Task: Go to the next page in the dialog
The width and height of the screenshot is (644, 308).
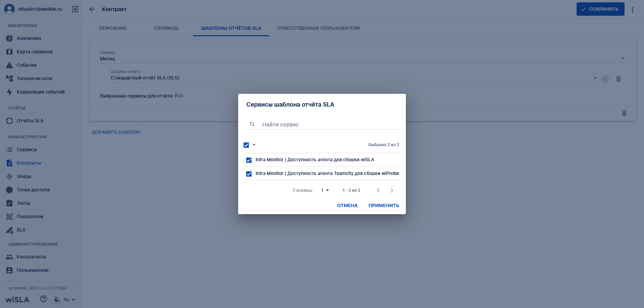Action: click(x=392, y=190)
